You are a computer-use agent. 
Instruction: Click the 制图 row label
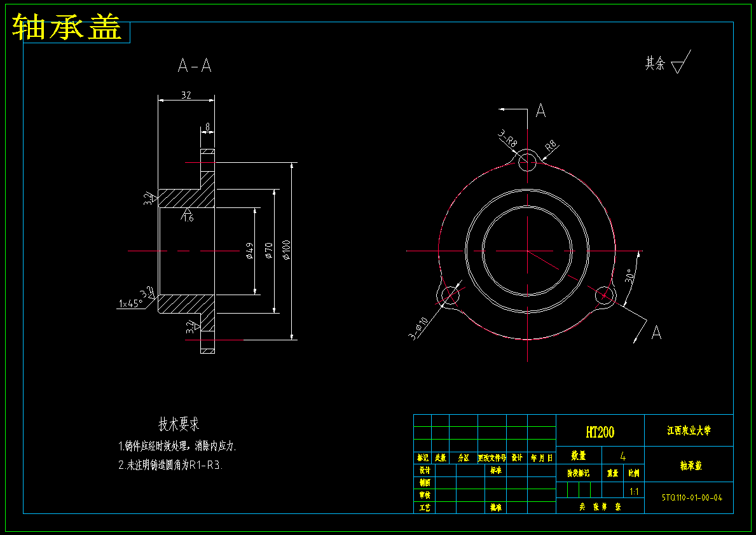(x=425, y=483)
